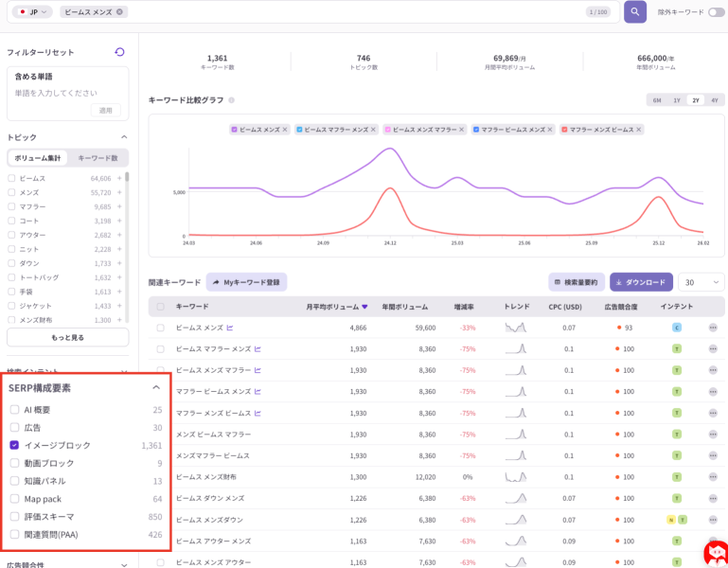The height and width of the screenshot is (568, 728).
Task: Check the 広告 SERP filter
Action: point(14,427)
